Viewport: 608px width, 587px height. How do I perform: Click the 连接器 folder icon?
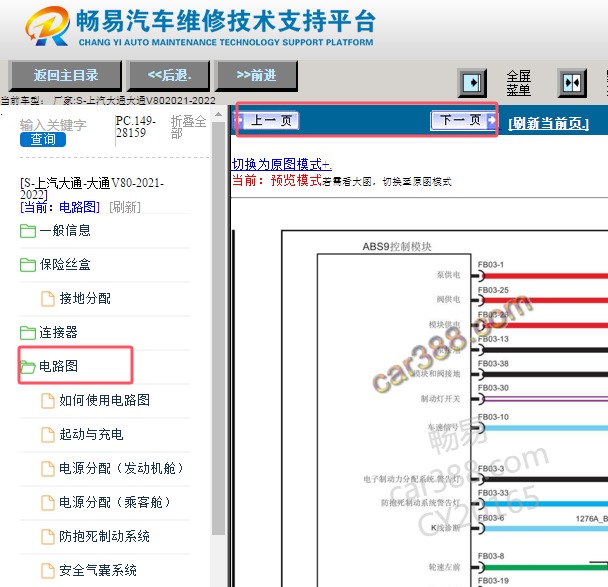28,333
